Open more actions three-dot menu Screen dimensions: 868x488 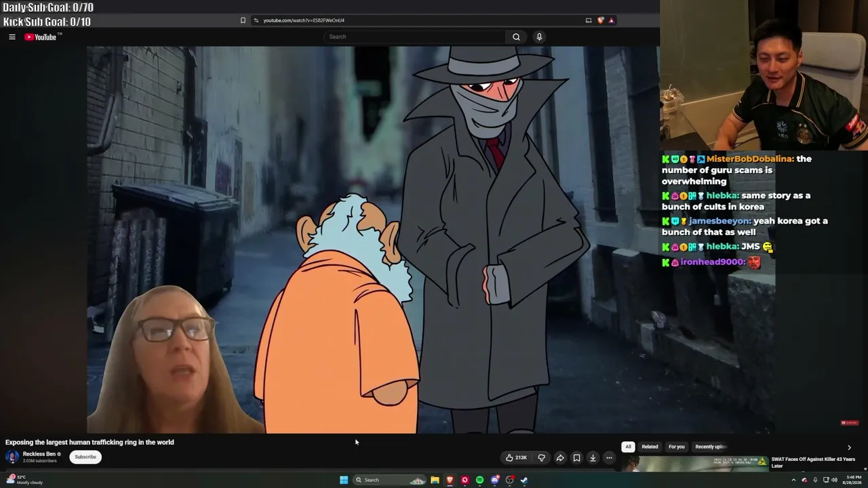[609, 457]
